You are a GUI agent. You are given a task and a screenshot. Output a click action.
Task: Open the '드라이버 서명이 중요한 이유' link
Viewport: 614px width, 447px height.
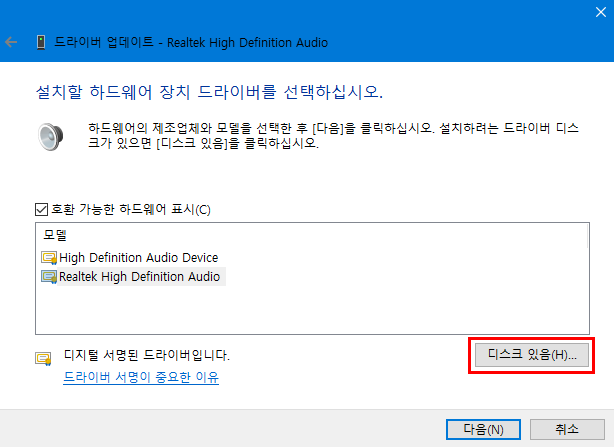141,377
